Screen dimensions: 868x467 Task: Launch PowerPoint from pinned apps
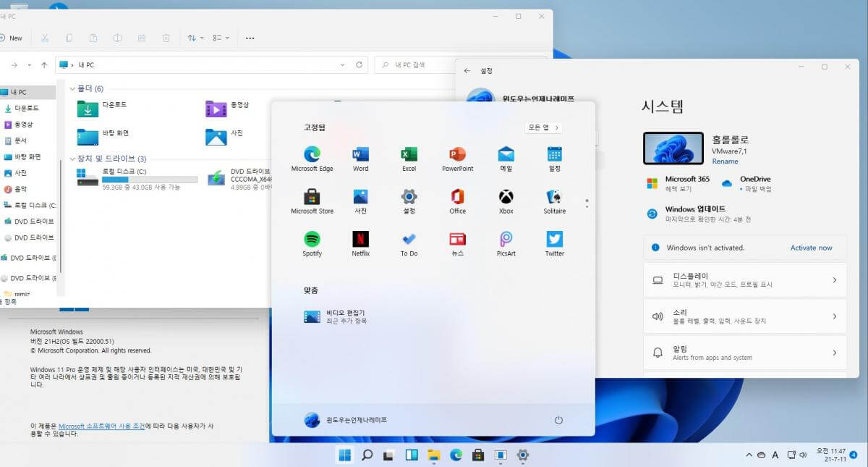tap(457, 159)
